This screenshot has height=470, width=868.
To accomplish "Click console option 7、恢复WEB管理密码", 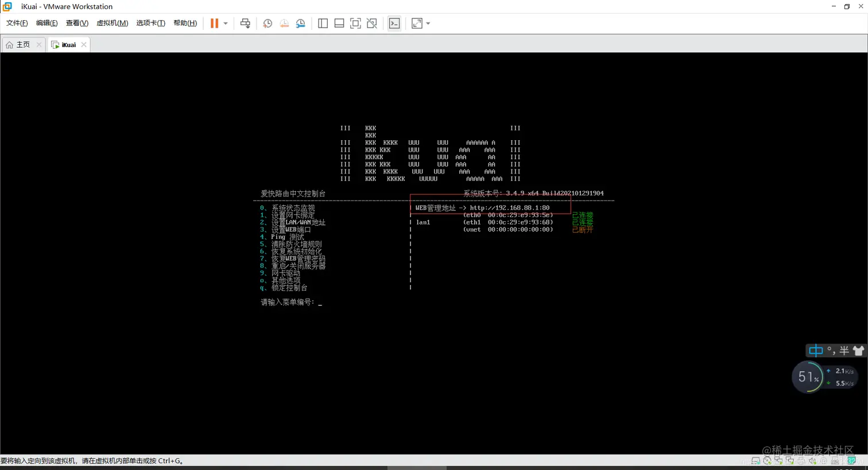I will pos(292,259).
